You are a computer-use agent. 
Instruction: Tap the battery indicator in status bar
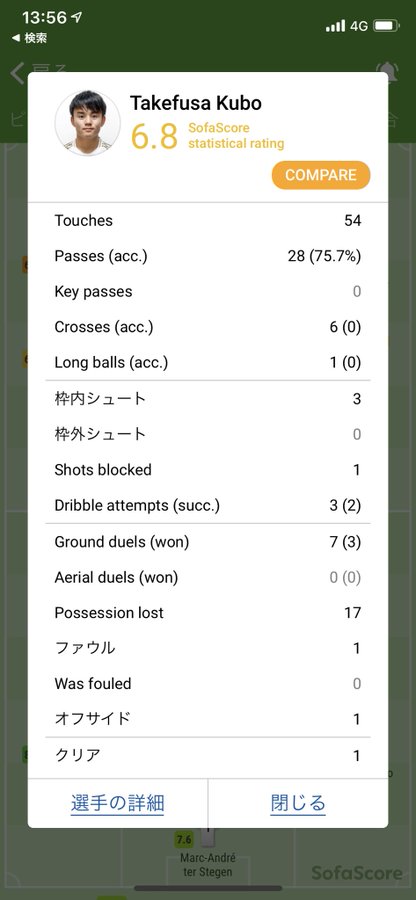386,25
